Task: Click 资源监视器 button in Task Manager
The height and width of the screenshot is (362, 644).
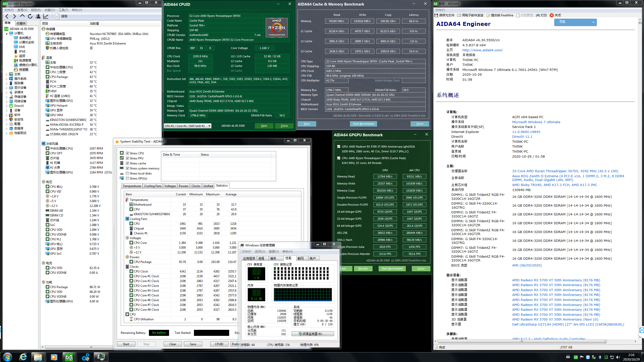Action: pyautogui.click(x=313, y=334)
